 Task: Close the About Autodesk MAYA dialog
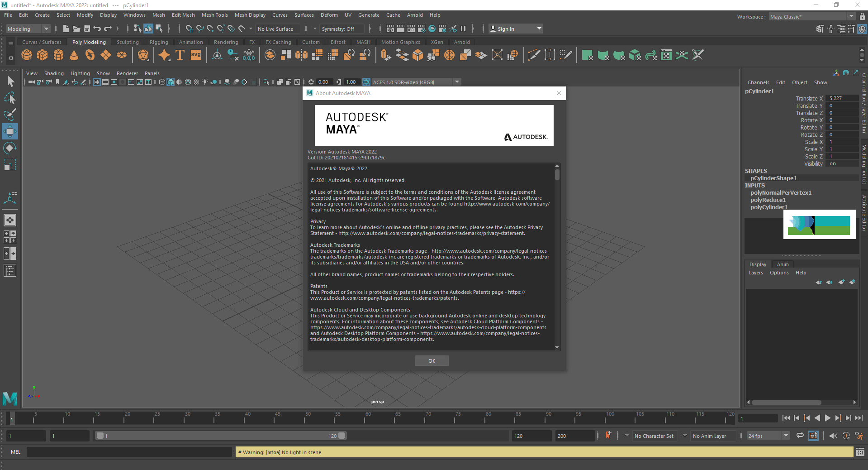click(x=559, y=93)
